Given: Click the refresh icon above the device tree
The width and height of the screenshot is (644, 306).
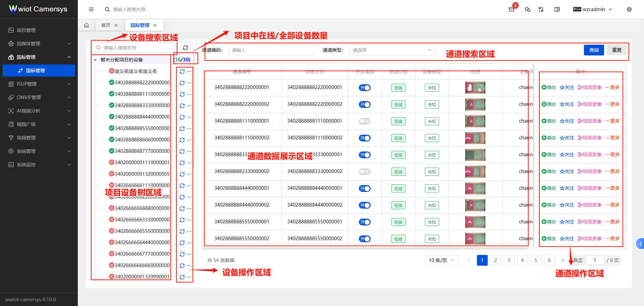Looking at the screenshot, I should (185, 47).
